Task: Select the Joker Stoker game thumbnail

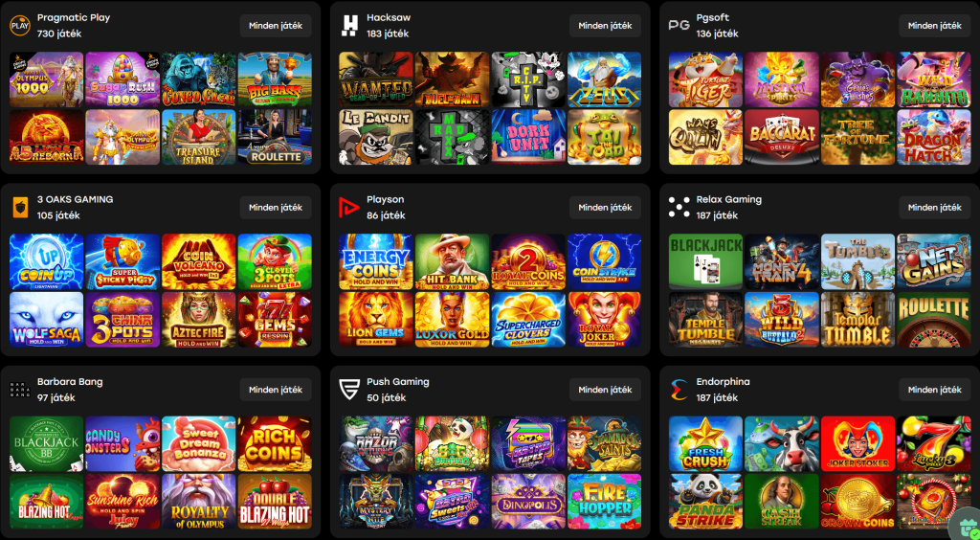Action: 858,443
